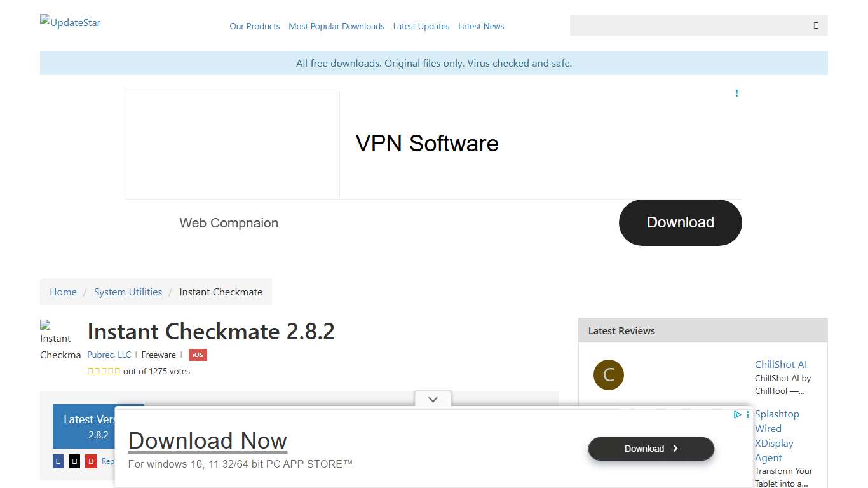Share Instant Checkmate via the Facebook icon
The width and height of the screenshot is (868, 488).
click(58, 461)
